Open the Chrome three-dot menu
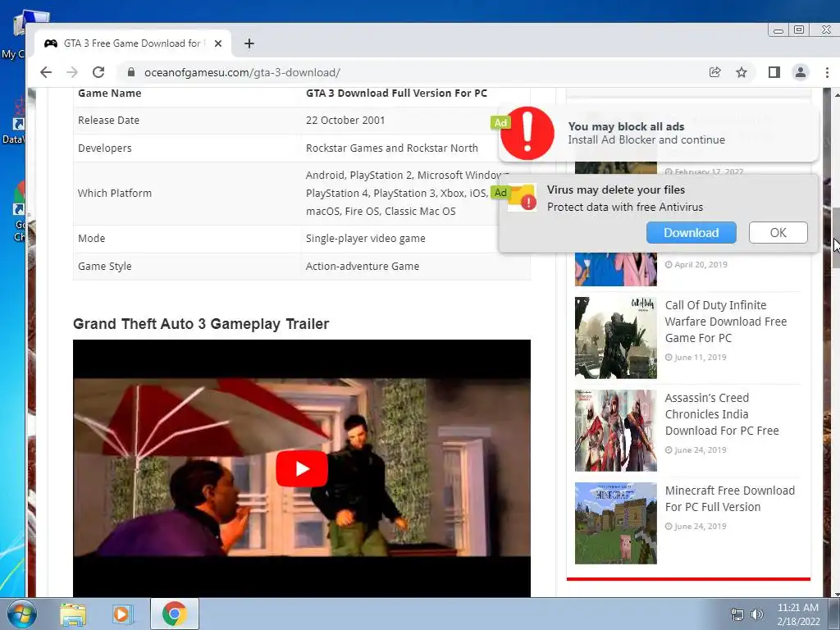 tap(827, 72)
